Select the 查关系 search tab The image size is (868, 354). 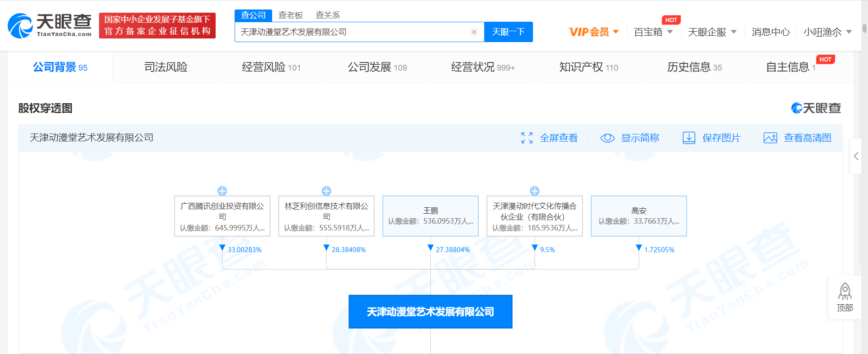coord(328,15)
